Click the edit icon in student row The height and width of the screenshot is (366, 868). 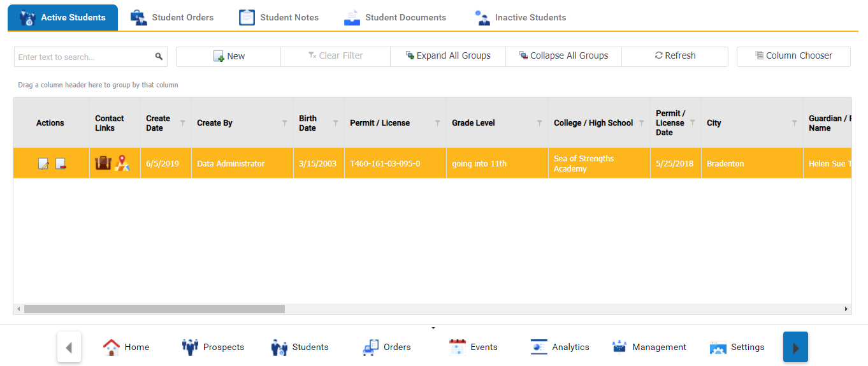coord(43,164)
